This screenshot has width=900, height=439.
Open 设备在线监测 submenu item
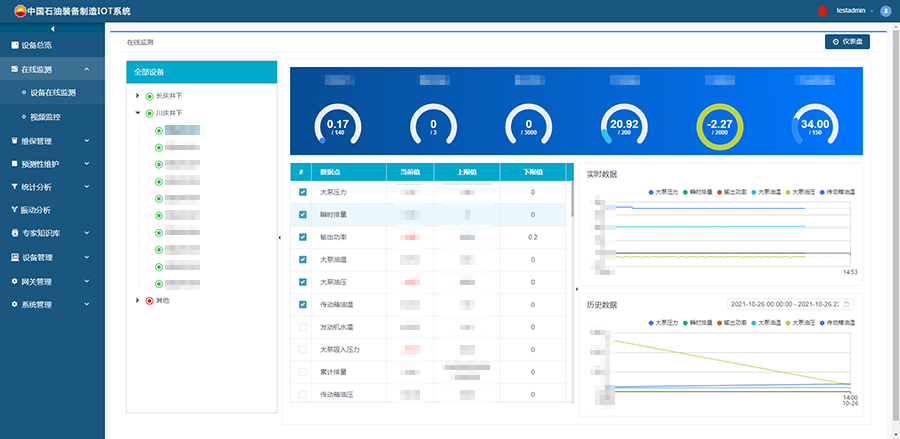(x=52, y=92)
